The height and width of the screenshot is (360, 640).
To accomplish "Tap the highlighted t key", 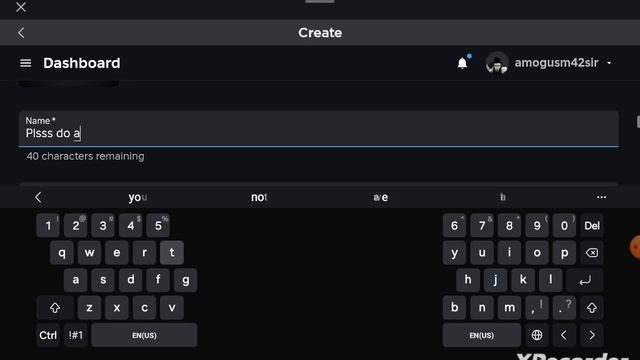I will pos(172,253).
